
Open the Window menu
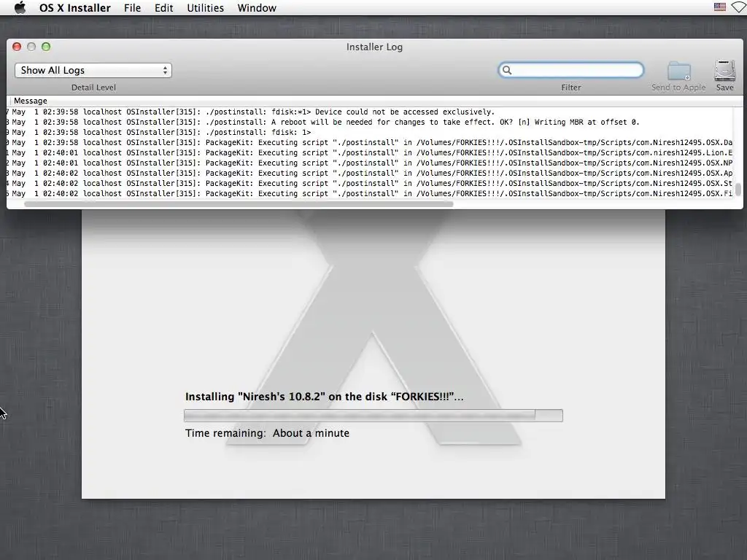click(x=257, y=8)
